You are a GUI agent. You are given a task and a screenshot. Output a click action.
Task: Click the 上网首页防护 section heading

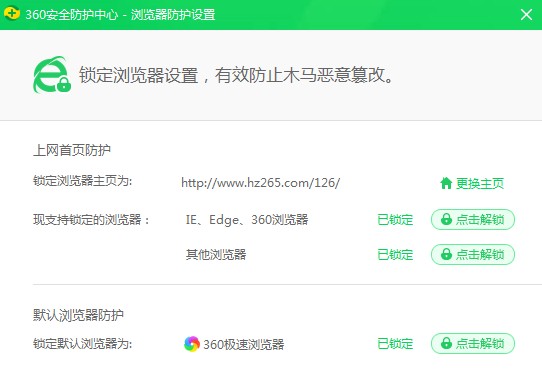click(x=72, y=150)
